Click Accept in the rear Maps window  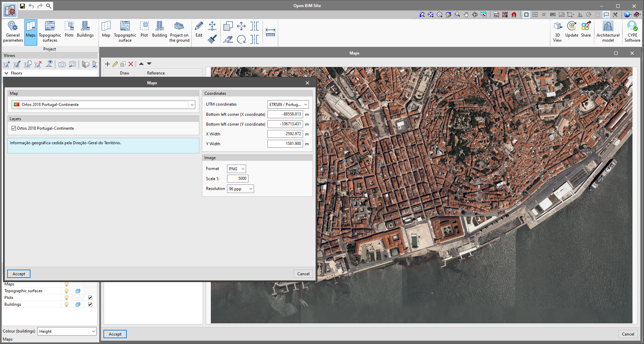115,334
